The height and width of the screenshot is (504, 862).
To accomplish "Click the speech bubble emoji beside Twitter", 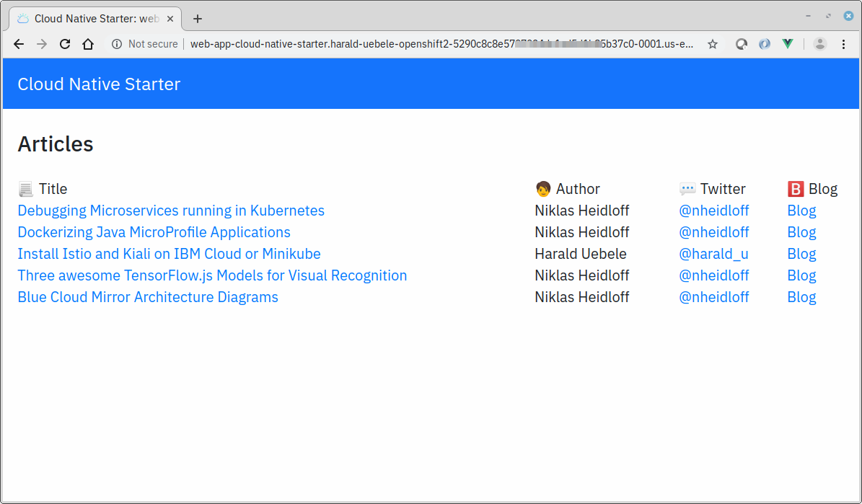I will (x=687, y=189).
